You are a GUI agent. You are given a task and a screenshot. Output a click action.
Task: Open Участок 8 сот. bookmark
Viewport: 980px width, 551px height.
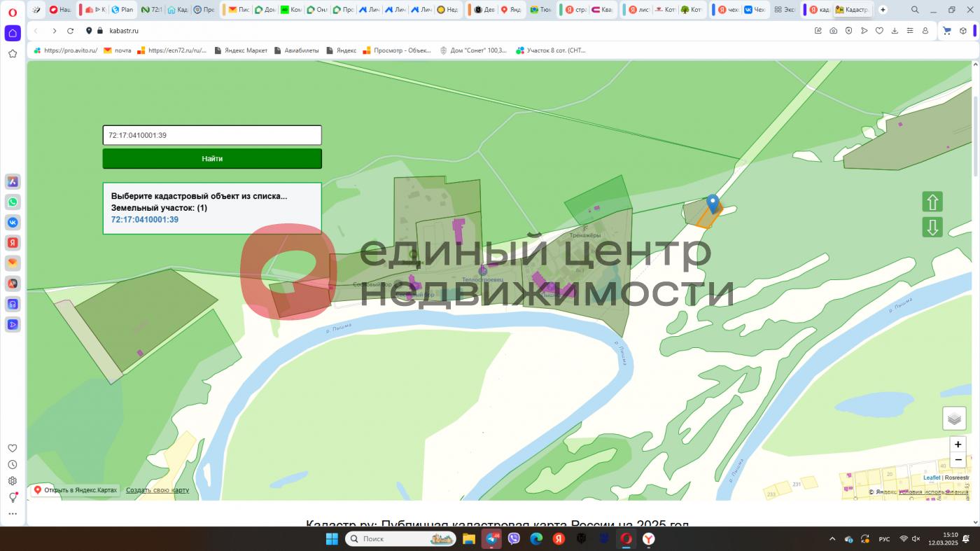pos(551,50)
